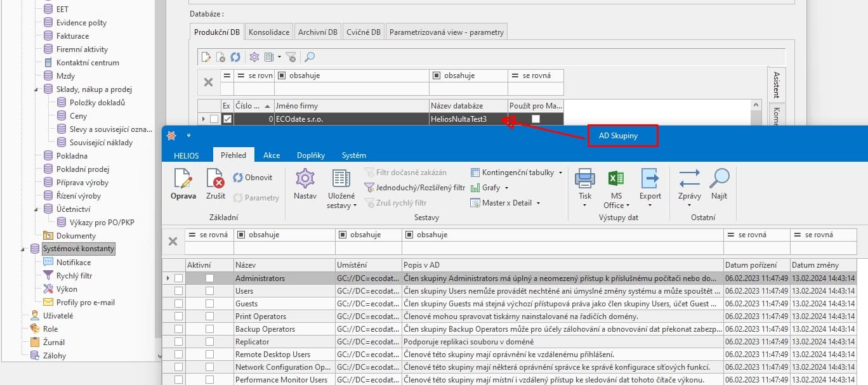Viewport: 868px width, 385px height.
Task: Toggle the Použít pro Ma... checkbox for ECOdate s.r.o.
Action: point(536,119)
